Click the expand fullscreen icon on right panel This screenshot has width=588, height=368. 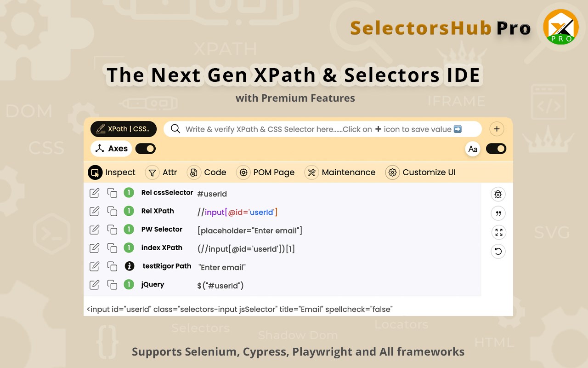(498, 232)
